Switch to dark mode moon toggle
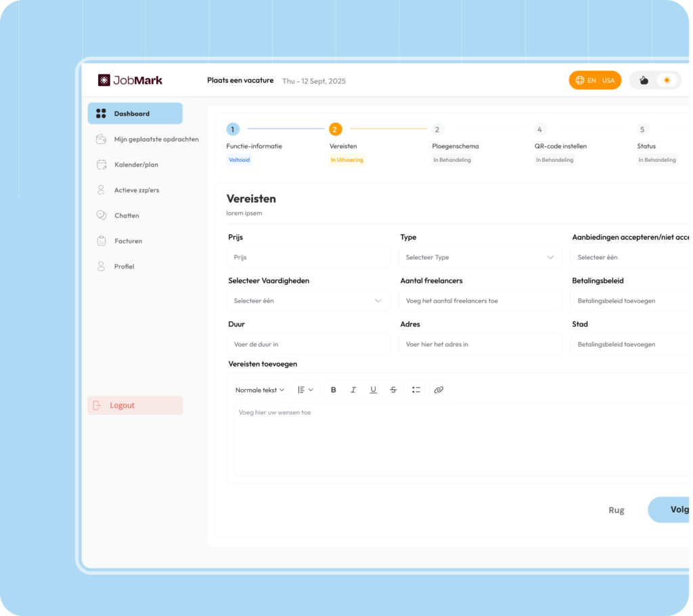Screen dimensions: 693x616 tap(644, 81)
